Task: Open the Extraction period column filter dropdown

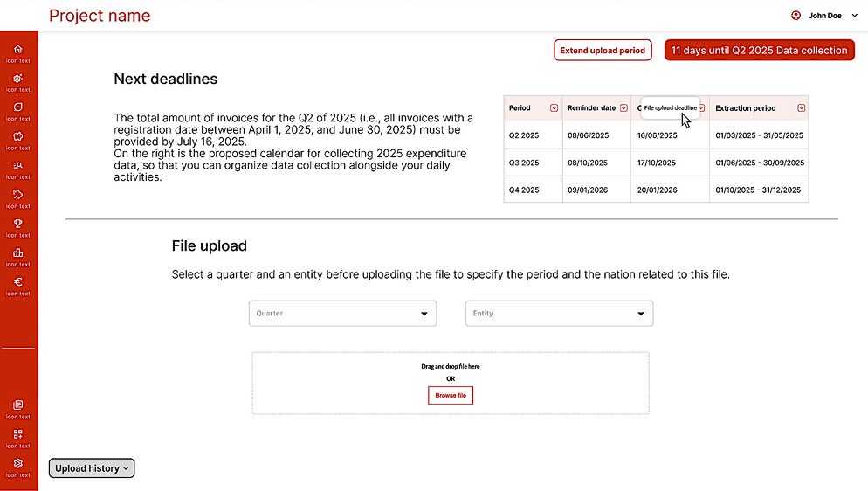Action: coord(802,108)
